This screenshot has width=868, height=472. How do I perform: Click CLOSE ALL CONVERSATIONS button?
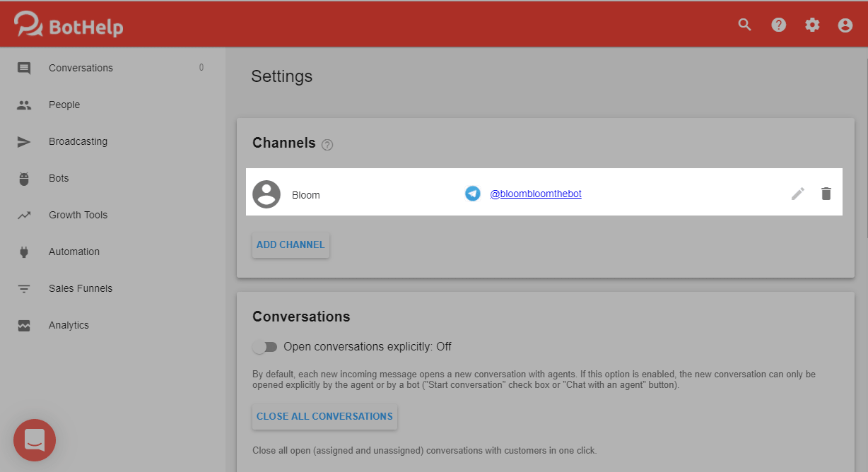click(x=324, y=417)
